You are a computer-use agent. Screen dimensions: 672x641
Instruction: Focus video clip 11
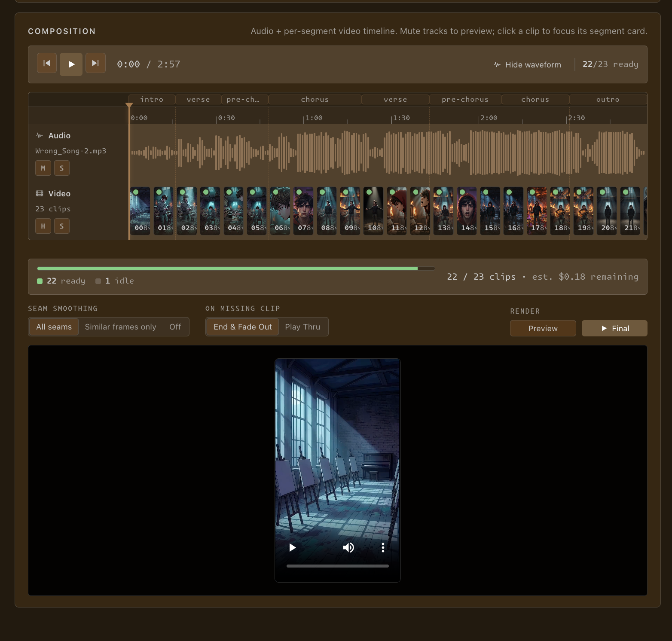(397, 211)
